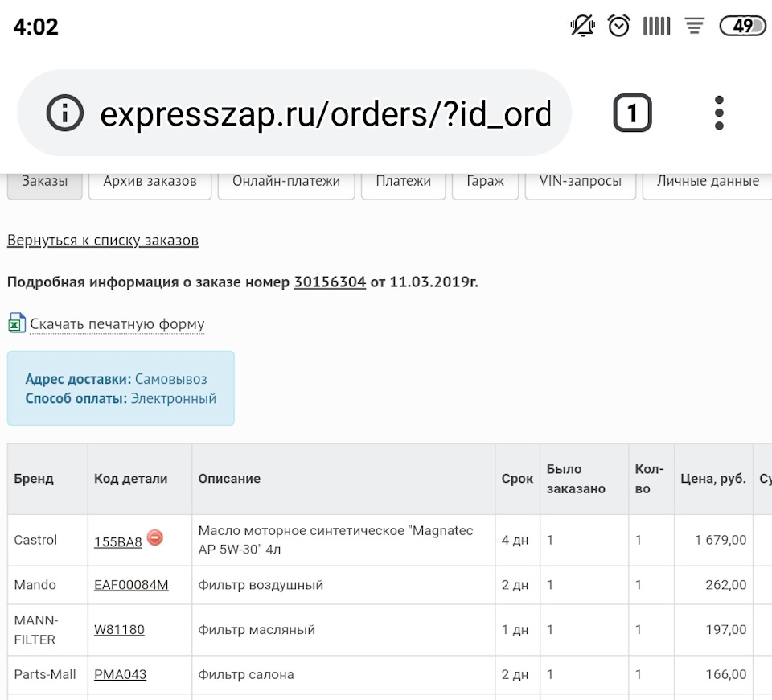Open the Онлайн-платежи tab
This screenshot has height=700, width=772.
pos(286,182)
